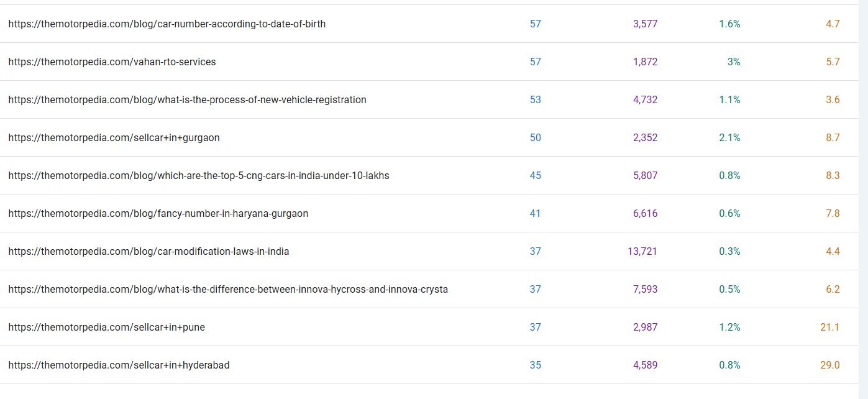Viewport: 868px width, 399px height.
Task: Select the 1.6% CTR value
Action: (x=729, y=24)
